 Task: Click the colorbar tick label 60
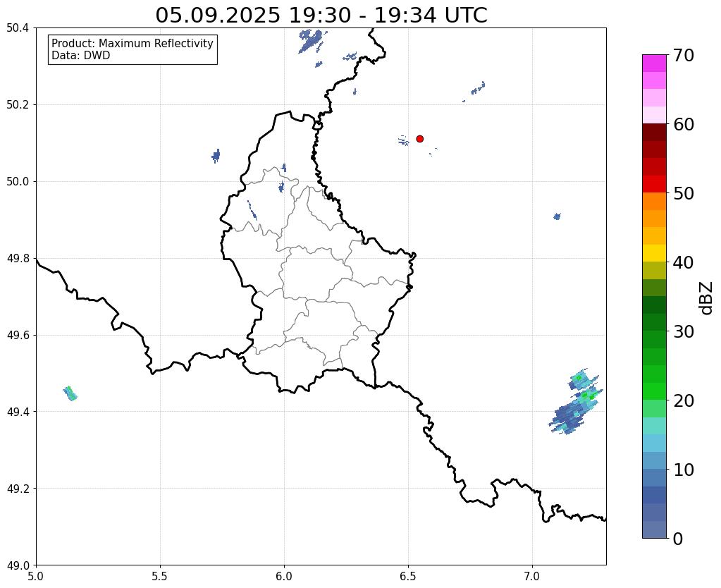pos(684,124)
